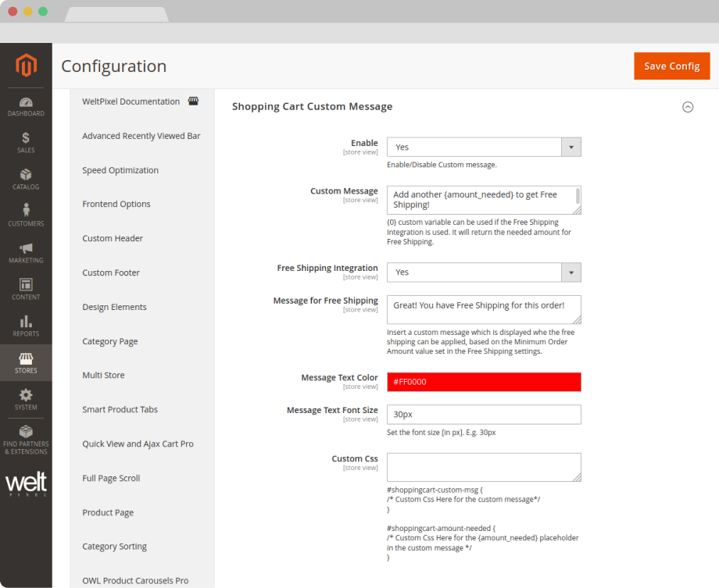The height and width of the screenshot is (588, 719).
Task: Click the Message Text Font Size field
Action: click(484, 414)
